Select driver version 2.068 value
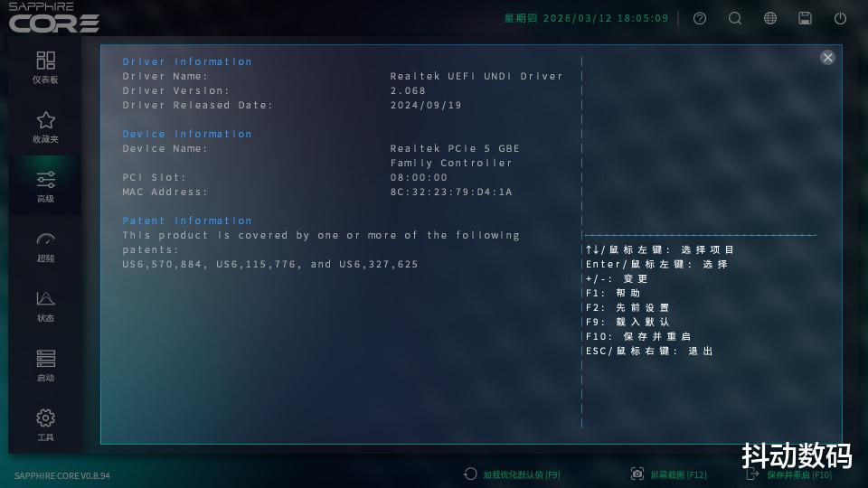 (x=408, y=90)
